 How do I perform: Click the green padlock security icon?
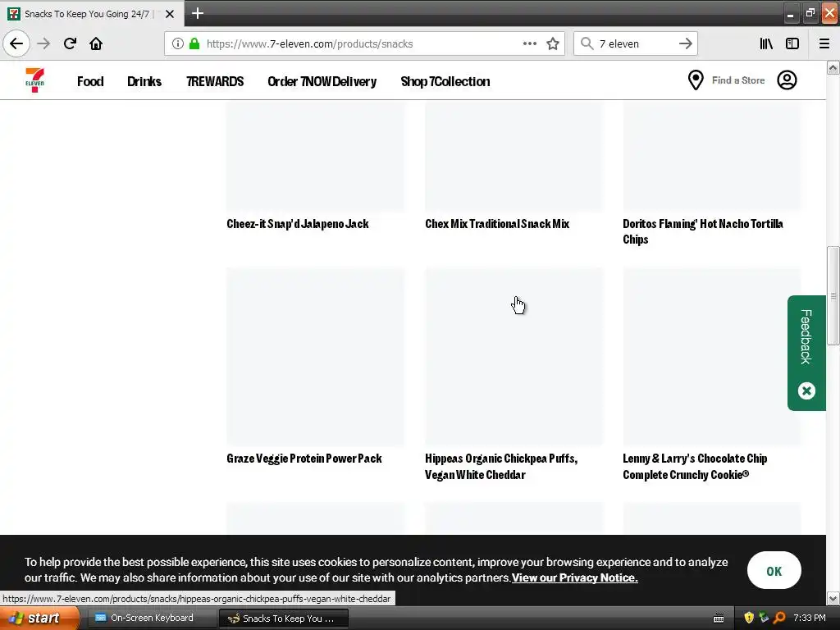tap(194, 43)
